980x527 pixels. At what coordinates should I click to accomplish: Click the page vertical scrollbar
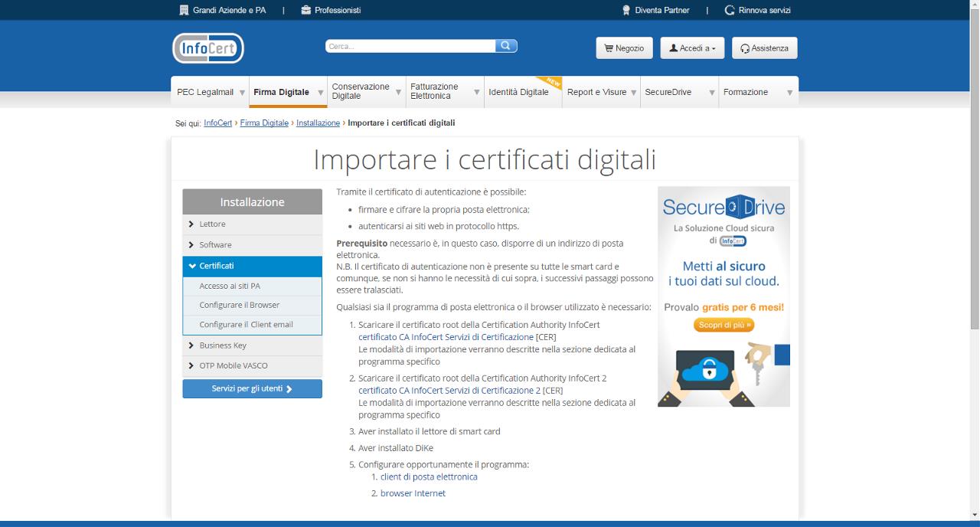[x=974, y=169]
